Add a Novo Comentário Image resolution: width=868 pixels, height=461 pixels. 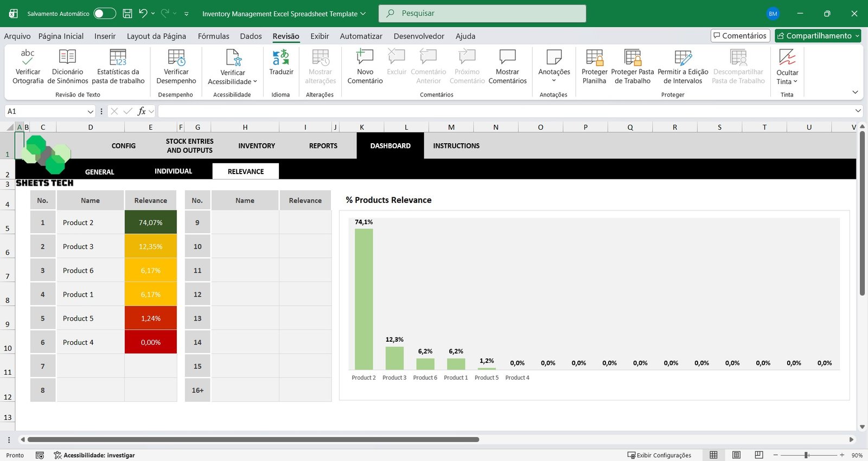click(x=365, y=57)
